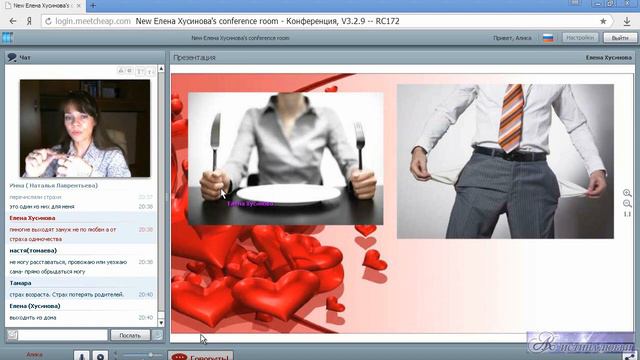Click the chat bubble icon in Чат panel
Screen dimensions: 640x360
pos(12,58)
